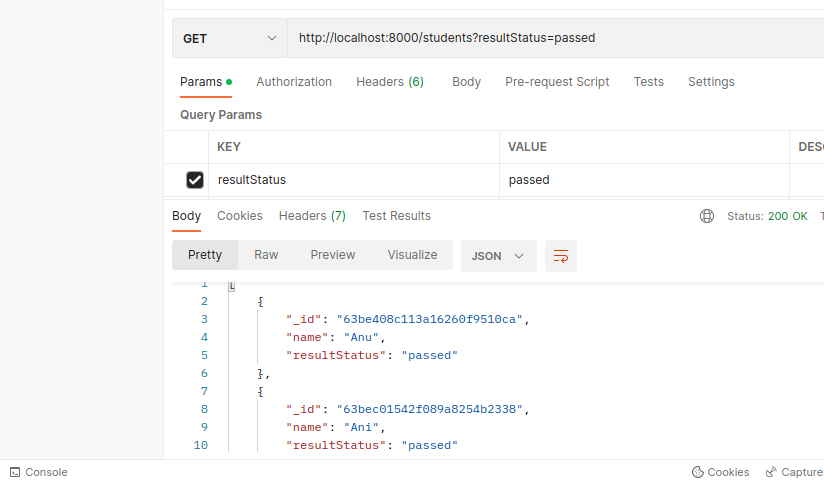Select the Visualize response view
The image size is (824, 483).
(412, 255)
